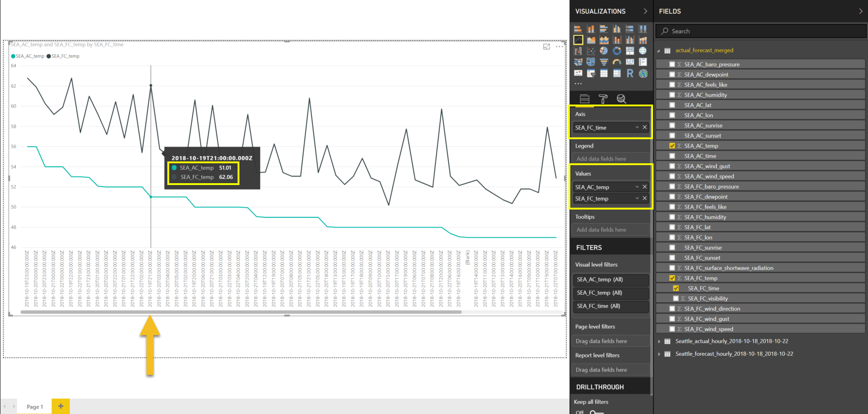Image resolution: width=868 pixels, height=414 pixels.
Task: Add a new report page
Action: click(61, 406)
